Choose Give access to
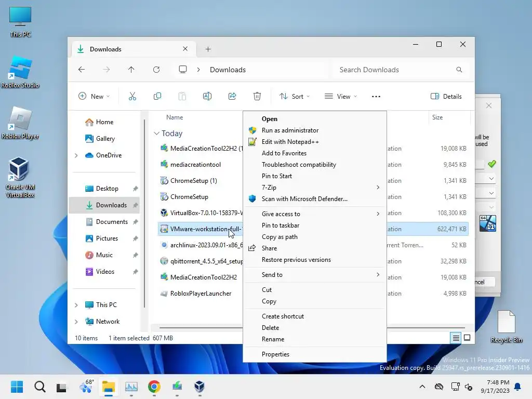Screen dimensions: 532x399 click(315, 214)
